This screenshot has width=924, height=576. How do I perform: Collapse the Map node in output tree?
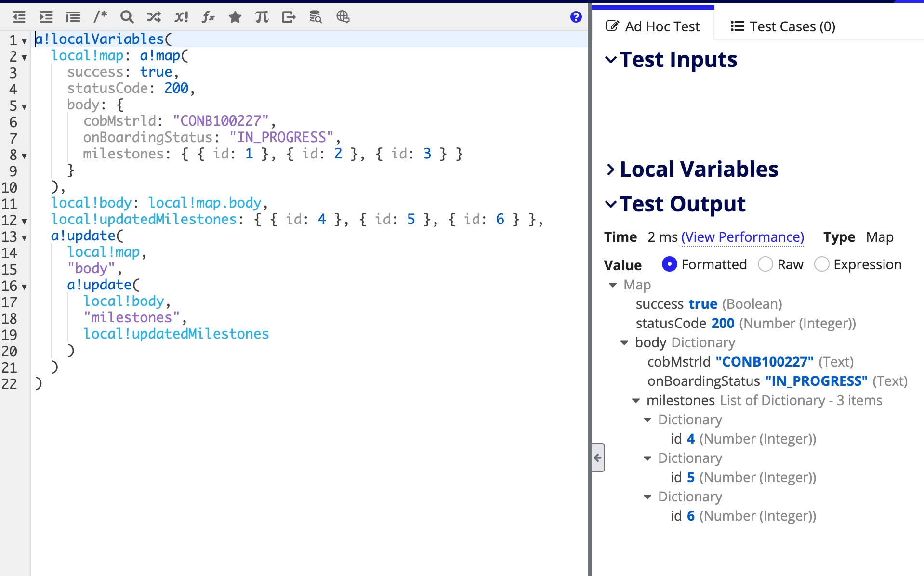click(613, 285)
